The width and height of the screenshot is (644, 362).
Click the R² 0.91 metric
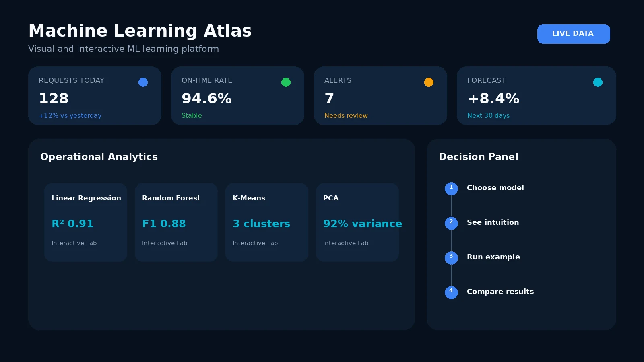tap(72, 224)
